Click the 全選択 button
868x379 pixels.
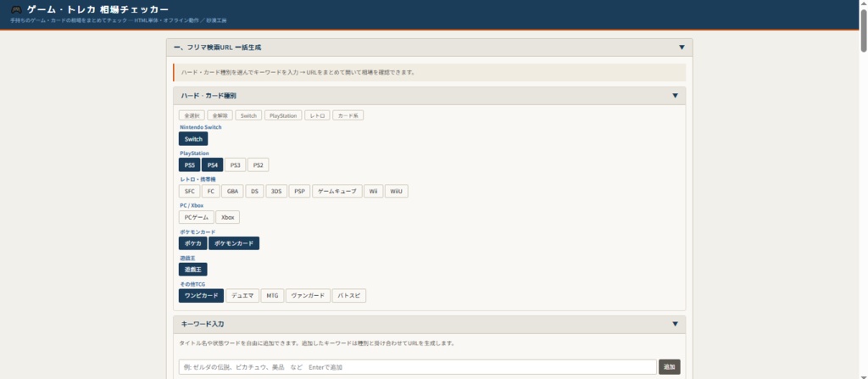pos(192,116)
